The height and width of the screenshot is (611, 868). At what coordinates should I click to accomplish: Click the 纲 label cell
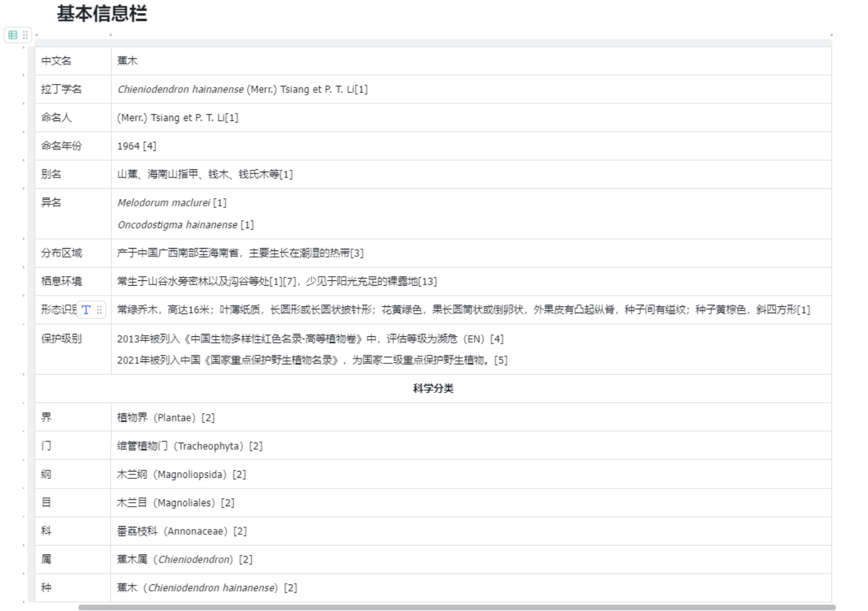73,474
